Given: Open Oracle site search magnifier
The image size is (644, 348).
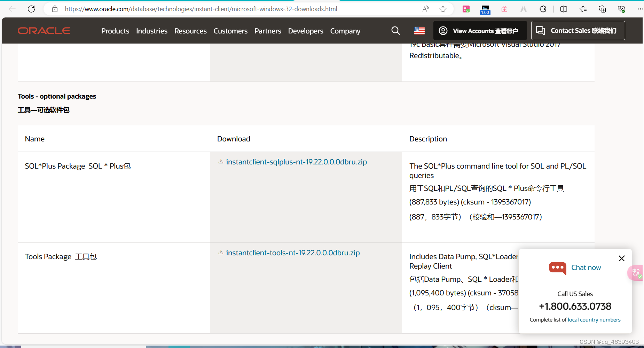Looking at the screenshot, I should click(x=395, y=31).
